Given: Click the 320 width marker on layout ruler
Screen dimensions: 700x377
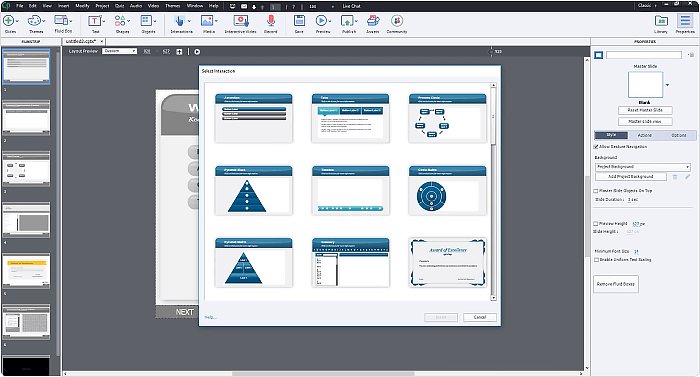Looking at the screenshot, I should point(495,51).
